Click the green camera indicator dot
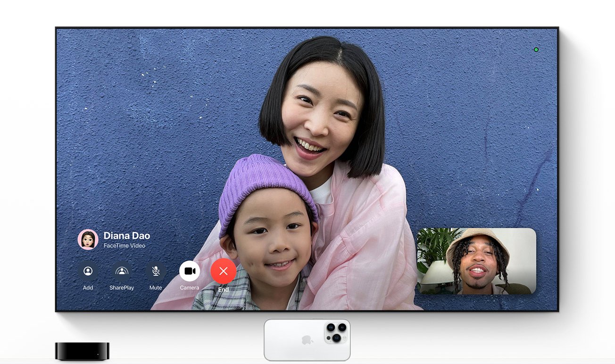This screenshot has height=364, width=615. pos(536,50)
